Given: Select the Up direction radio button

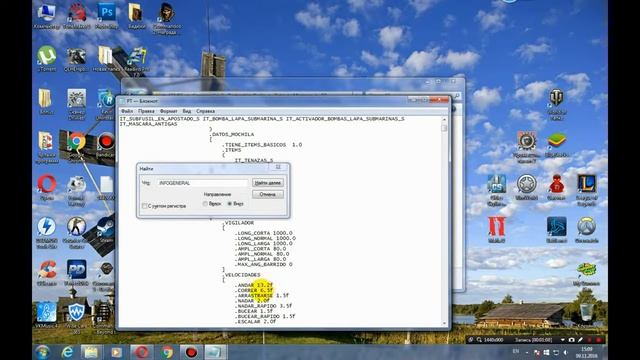Looking at the screenshot, I should click(205, 203).
